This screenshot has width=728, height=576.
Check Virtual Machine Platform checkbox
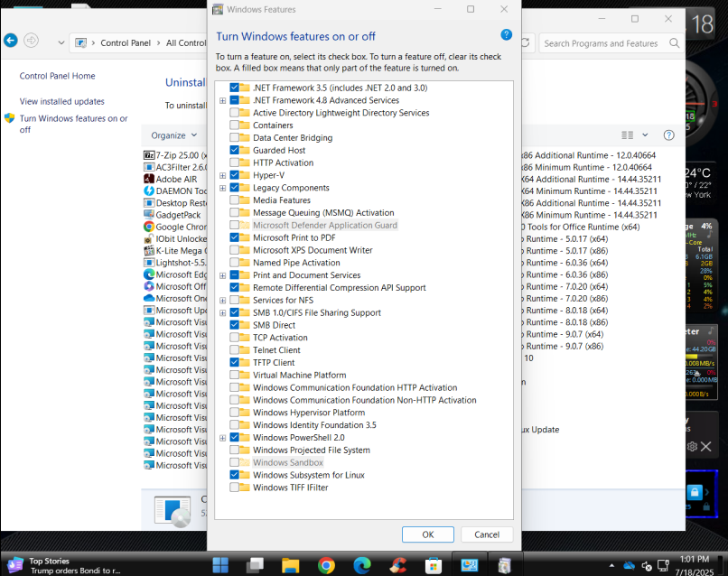(235, 375)
